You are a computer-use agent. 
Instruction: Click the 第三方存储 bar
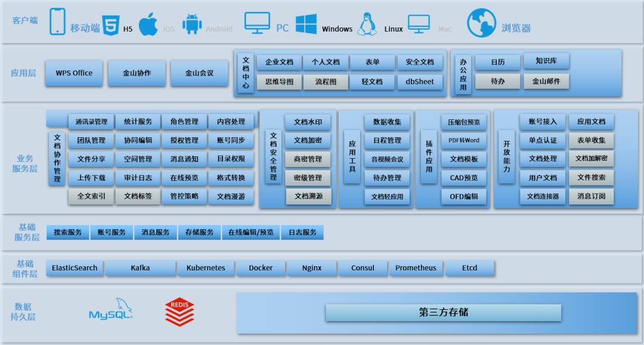coord(444,313)
